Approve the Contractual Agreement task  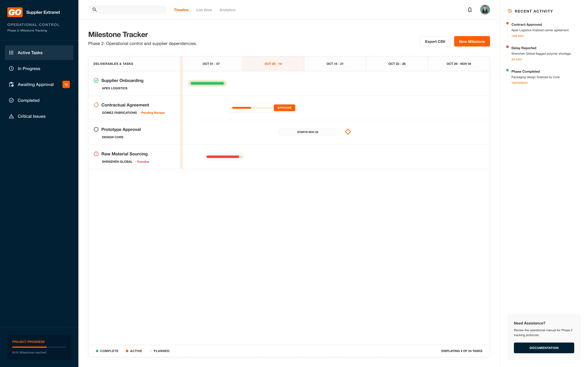tap(284, 108)
